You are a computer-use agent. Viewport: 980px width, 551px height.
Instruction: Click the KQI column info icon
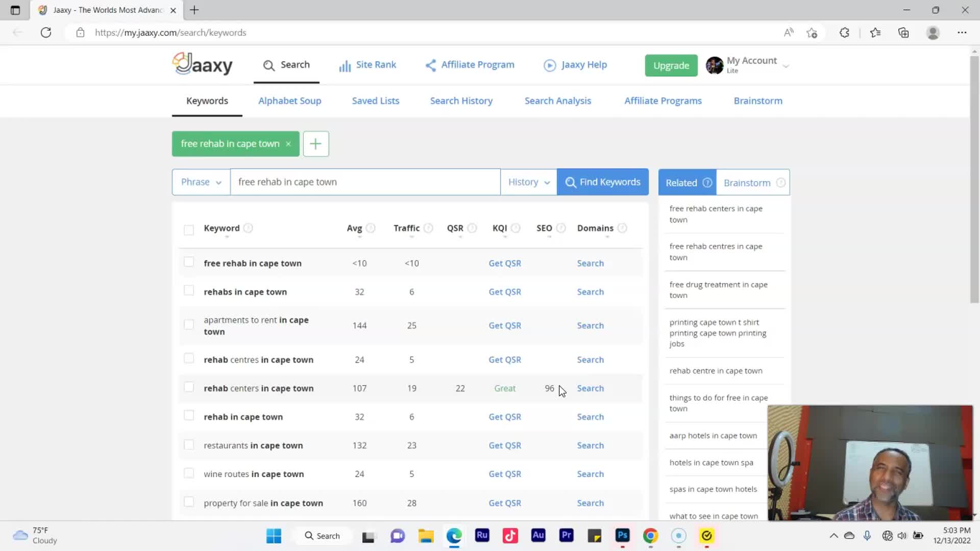coord(516,228)
